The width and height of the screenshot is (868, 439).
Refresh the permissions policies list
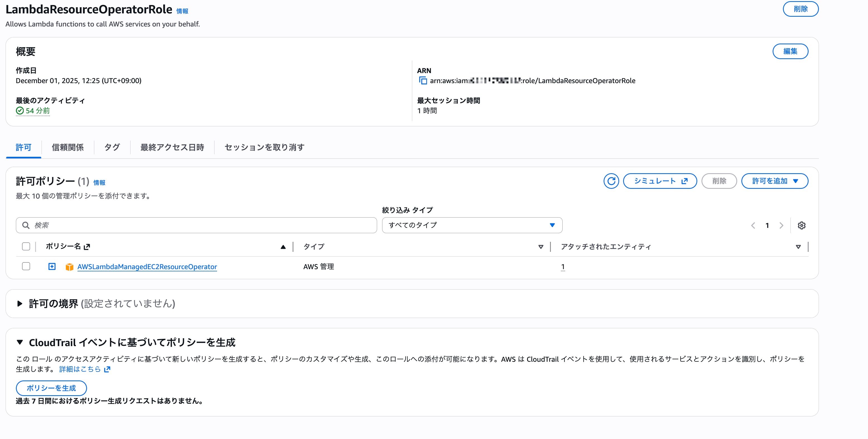point(611,181)
